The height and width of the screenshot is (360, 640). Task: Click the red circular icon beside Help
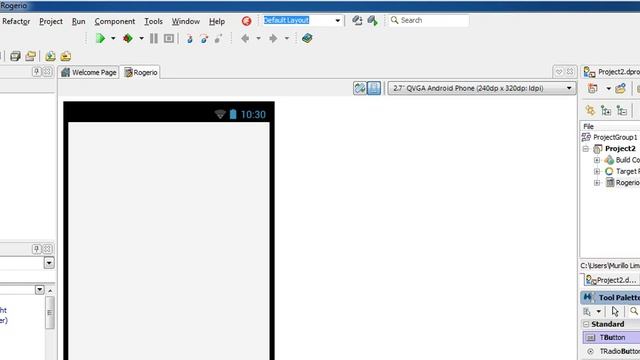coord(247,21)
